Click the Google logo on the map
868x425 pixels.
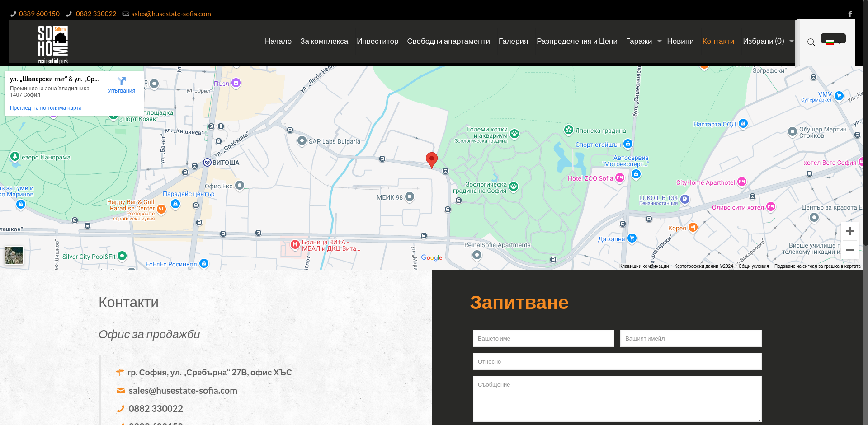tap(431, 257)
